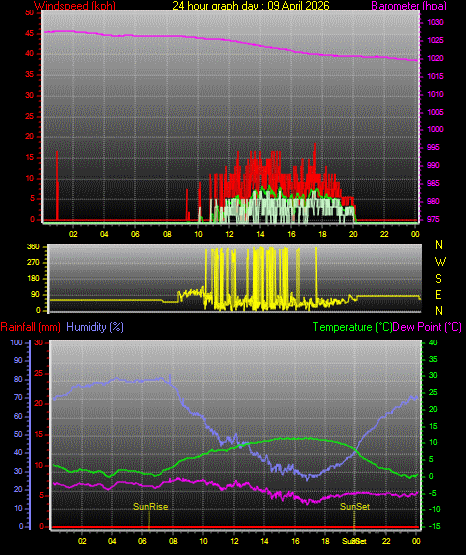466x555 pixels.
Task: Click the S compass letter beside the wind direction graph
Action: click(438, 279)
